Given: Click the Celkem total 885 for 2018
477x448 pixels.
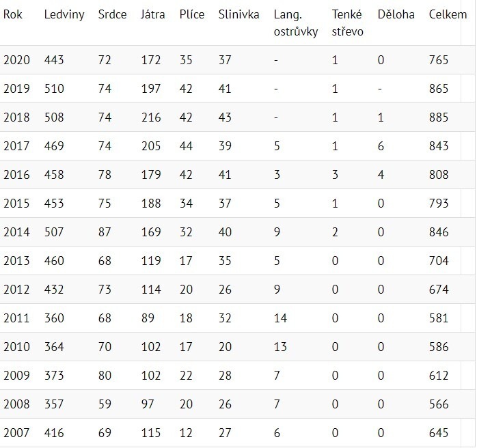Looking at the screenshot, I should 439,117.
